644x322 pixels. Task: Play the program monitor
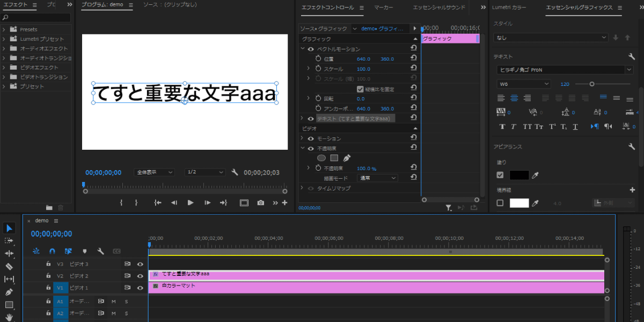(190, 202)
